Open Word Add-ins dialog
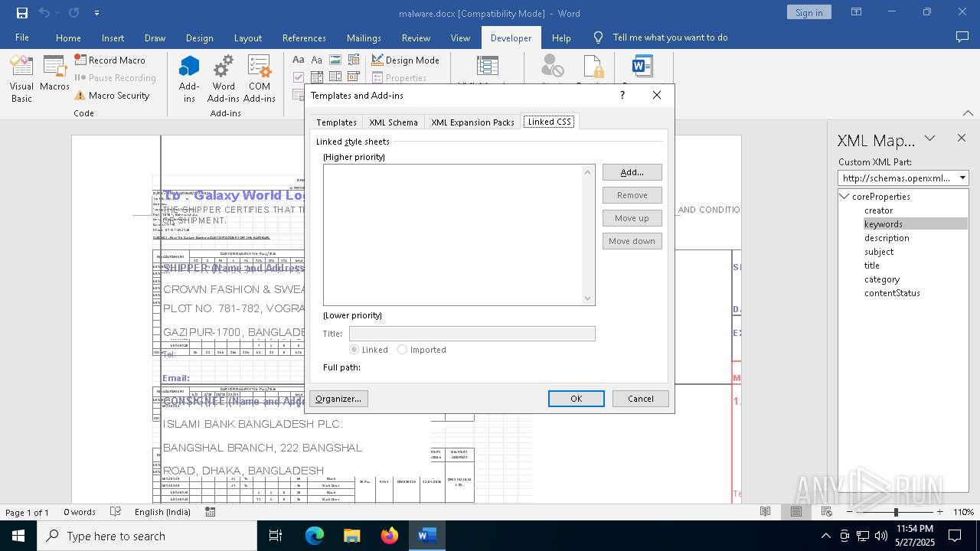The width and height of the screenshot is (980, 551). coord(224,79)
